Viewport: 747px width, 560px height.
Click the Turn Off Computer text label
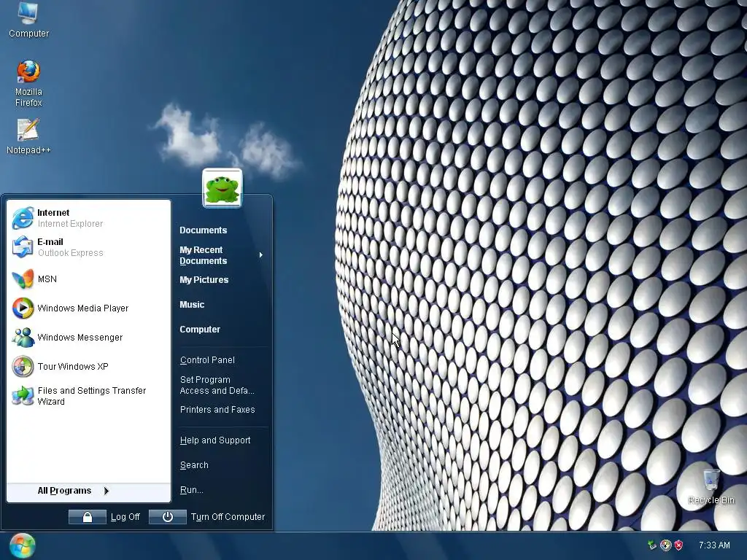tap(228, 517)
